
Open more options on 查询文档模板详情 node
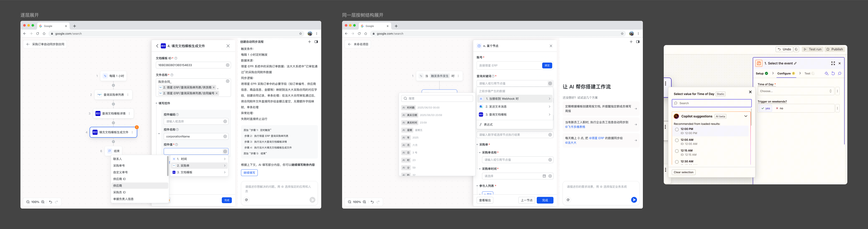coord(129,114)
